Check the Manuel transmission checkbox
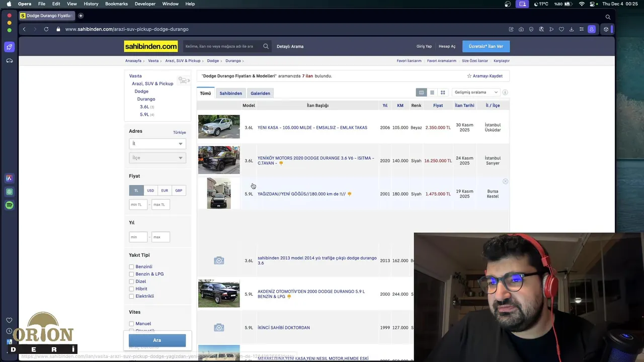 [x=131, y=324]
